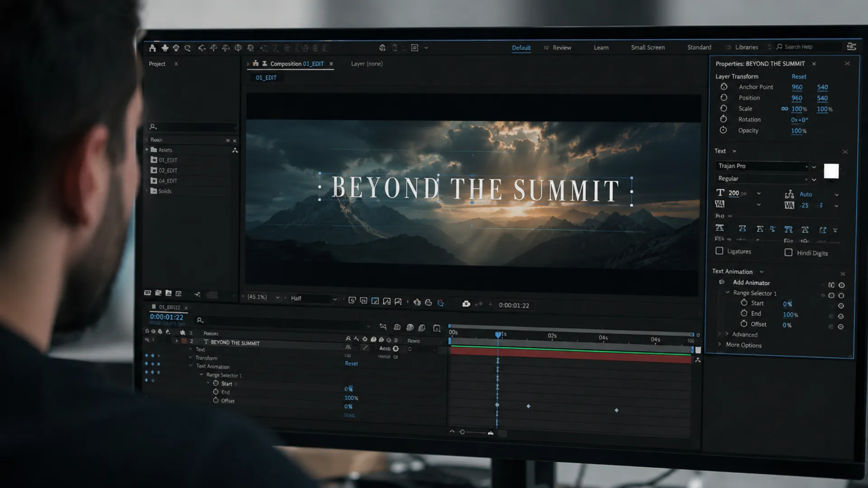Expand More Options in Text Animation
The image size is (868, 488).
tap(720, 344)
